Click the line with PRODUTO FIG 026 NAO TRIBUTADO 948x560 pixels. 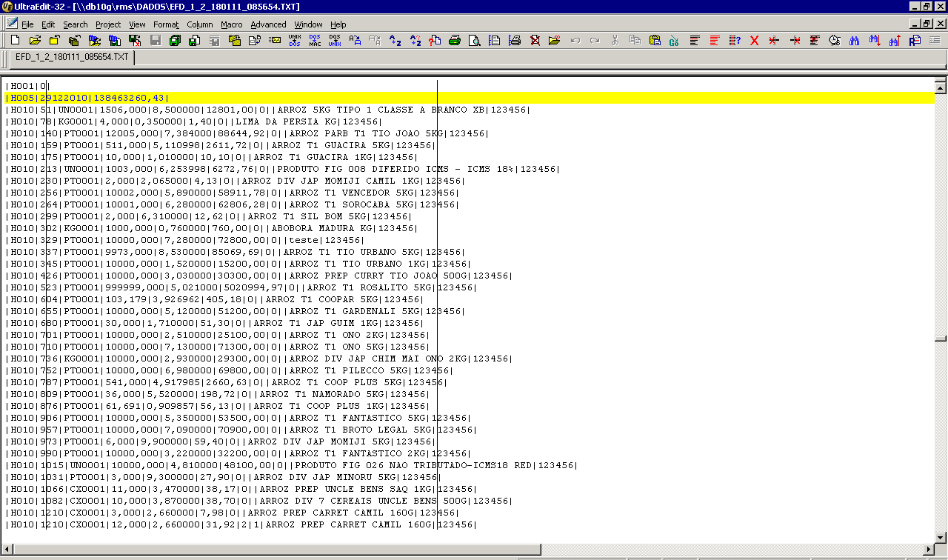(292, 465)
